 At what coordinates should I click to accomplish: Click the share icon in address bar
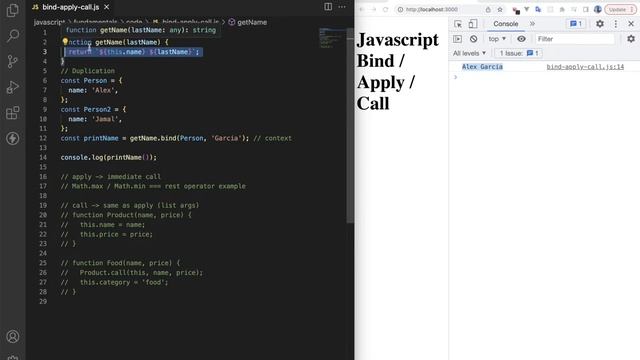click(488, 9)
